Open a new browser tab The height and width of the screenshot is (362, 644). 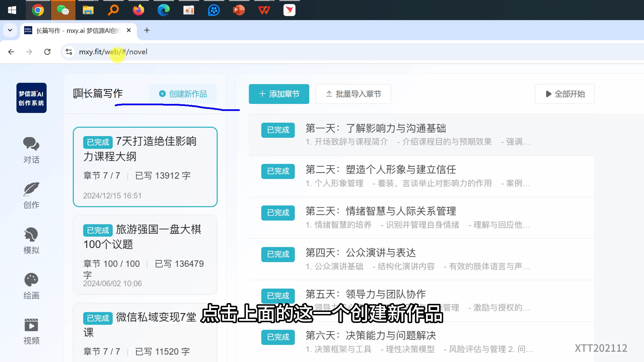tap(147, 30)
